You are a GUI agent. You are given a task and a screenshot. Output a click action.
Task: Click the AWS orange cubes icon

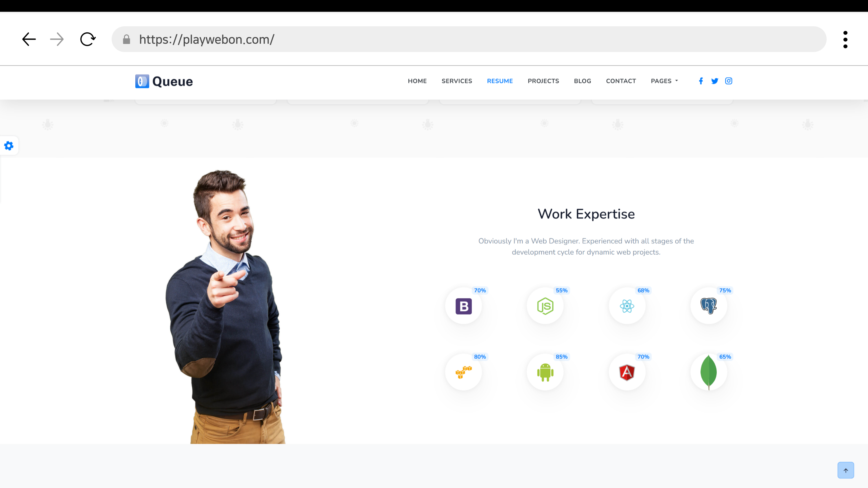pyautogui.click(x=463, y=372)
